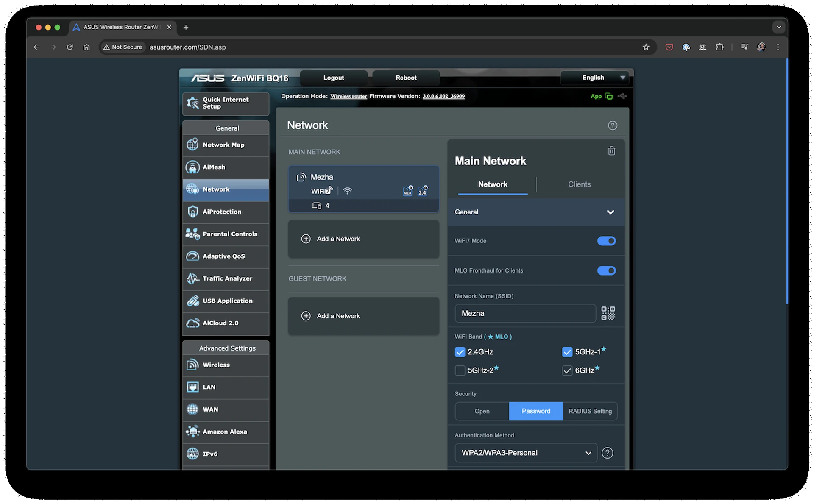
Task: Open WAN advanced settings
Action: click(226, 409)
